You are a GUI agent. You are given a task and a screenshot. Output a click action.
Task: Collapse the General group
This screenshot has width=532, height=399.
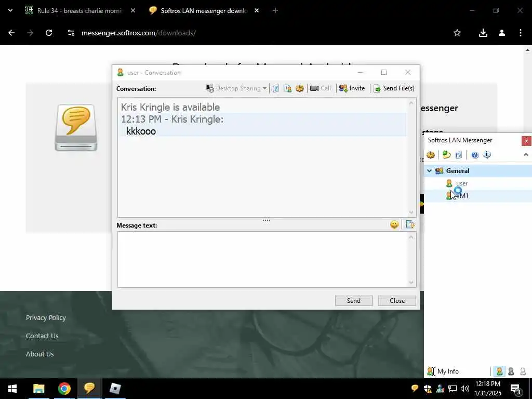point(429,170)
